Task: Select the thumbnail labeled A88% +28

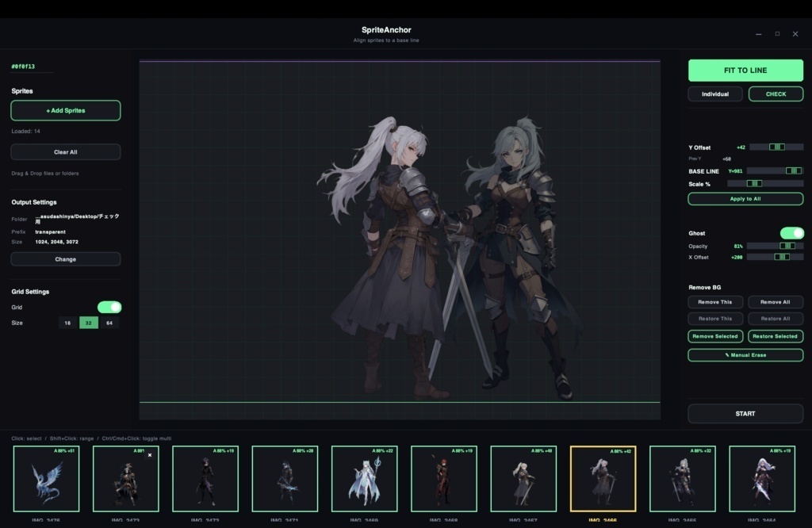Action: tap(285, 479)
